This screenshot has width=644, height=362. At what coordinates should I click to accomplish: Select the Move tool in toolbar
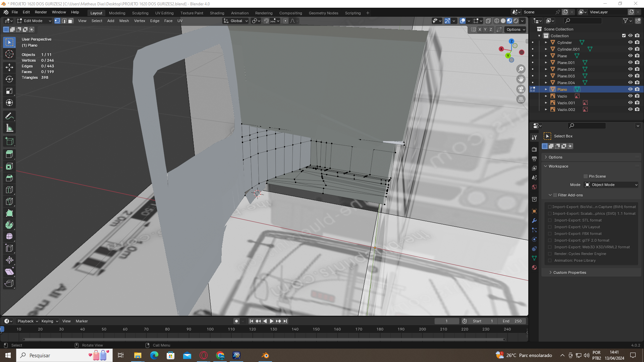click(9, 67)
